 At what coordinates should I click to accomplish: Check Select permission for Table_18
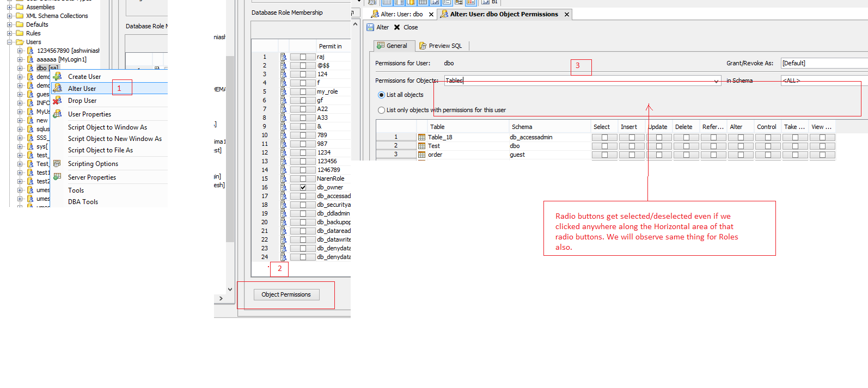[x=604, y=137]
